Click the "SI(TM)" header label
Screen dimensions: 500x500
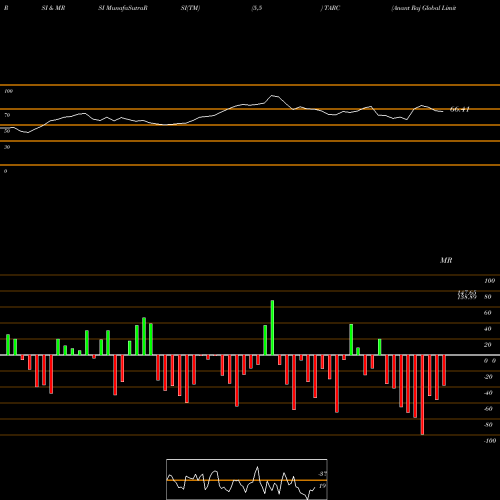coord(190,8)
